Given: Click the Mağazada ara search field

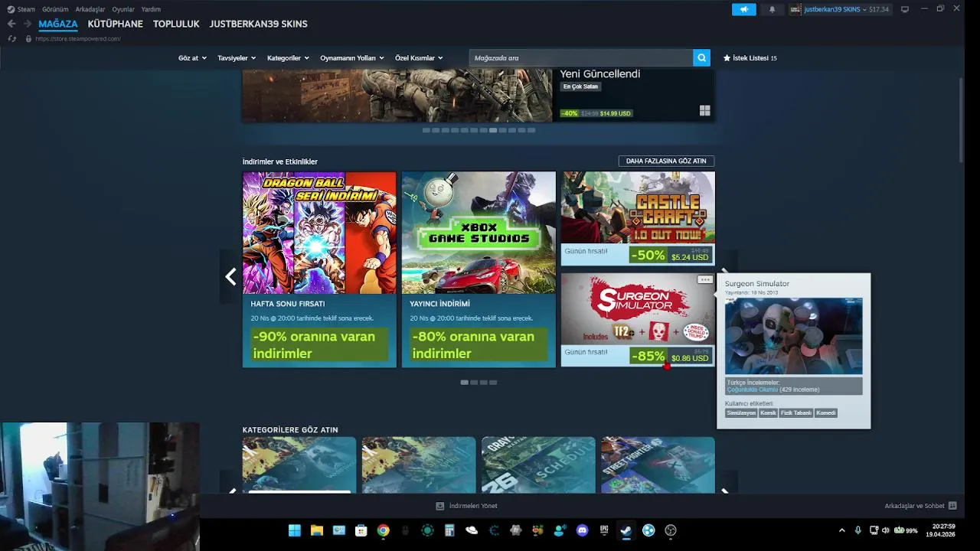Looking at the screenshot, I should pos(581,58).
